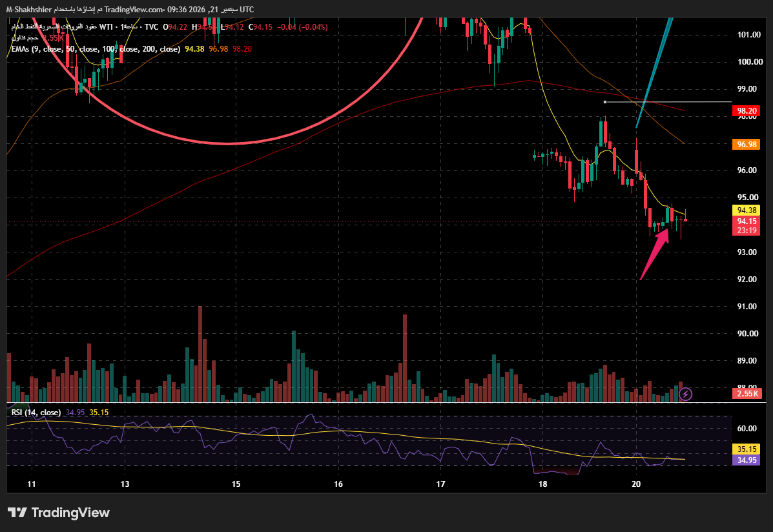The width and height of the screenshot is (773, 532).
Task: Select the yellow 94.38 EMA value in legend
Action: click(x=194, y=49)
